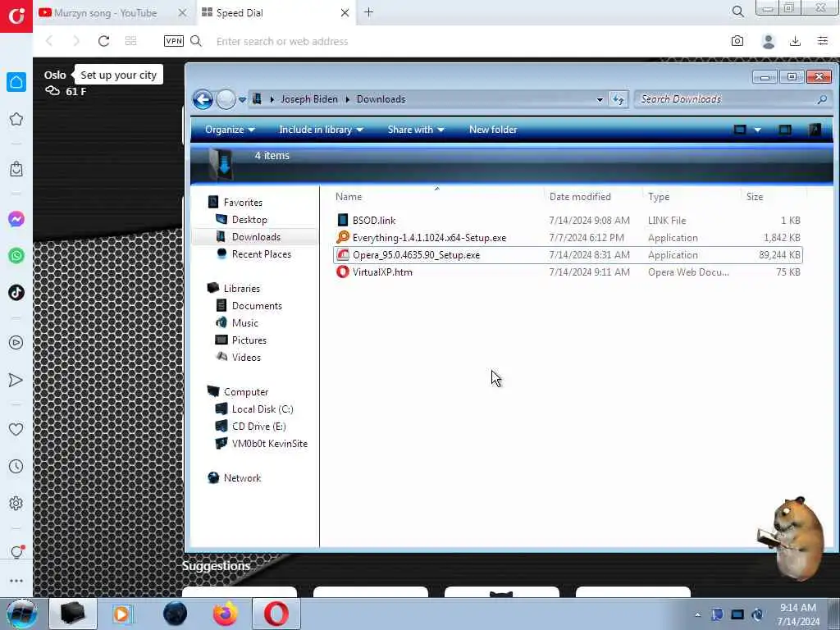Open Opera account profile icon
Image resolution: width=840 pixels, height=630 pixels.
click(x=768, y=41)
